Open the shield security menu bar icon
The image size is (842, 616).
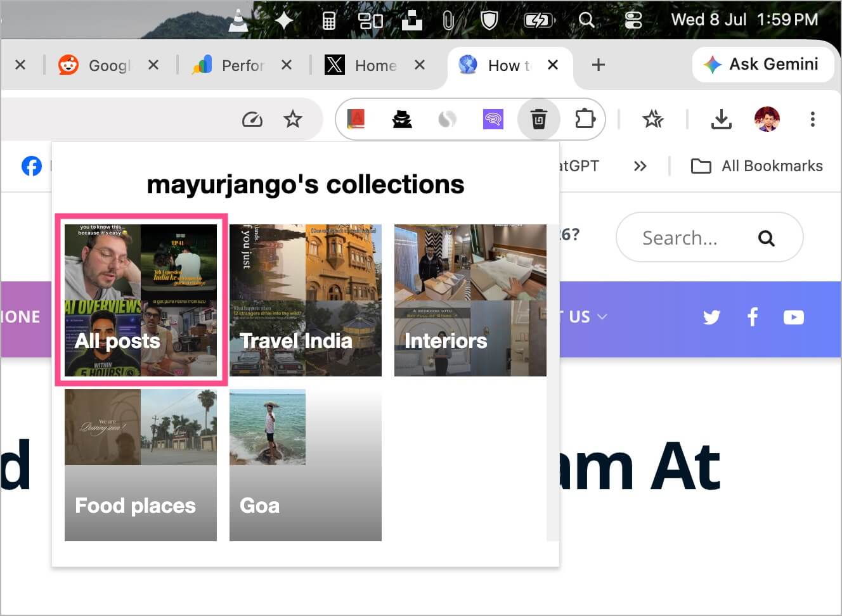pos(489,21)
